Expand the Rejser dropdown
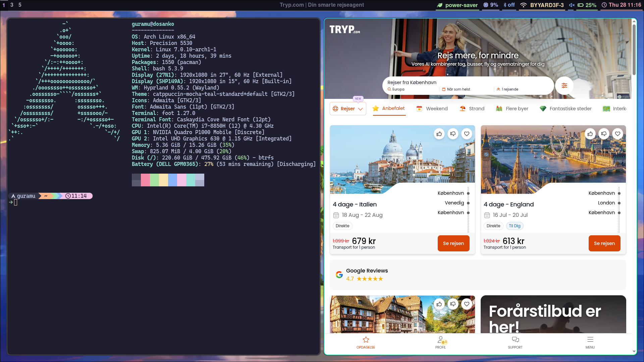The height and width of the screenshot is (362, 644). [x=348, y=109]
